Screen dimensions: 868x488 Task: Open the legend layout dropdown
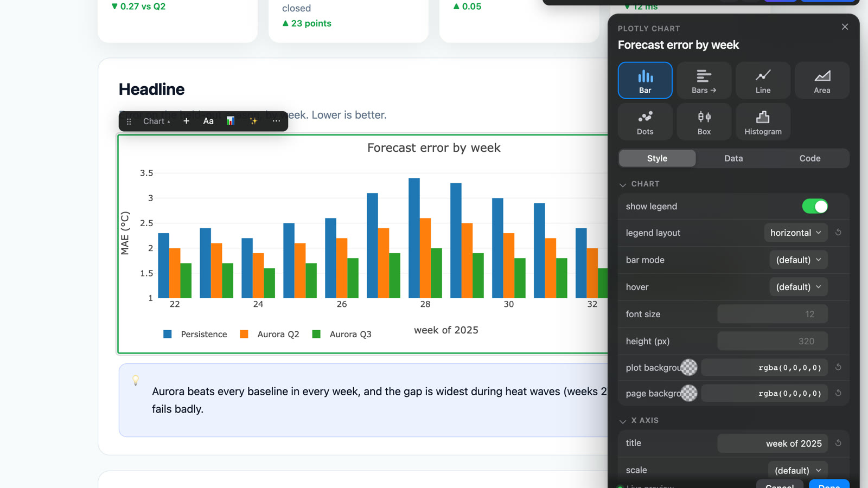coord(796,233)
